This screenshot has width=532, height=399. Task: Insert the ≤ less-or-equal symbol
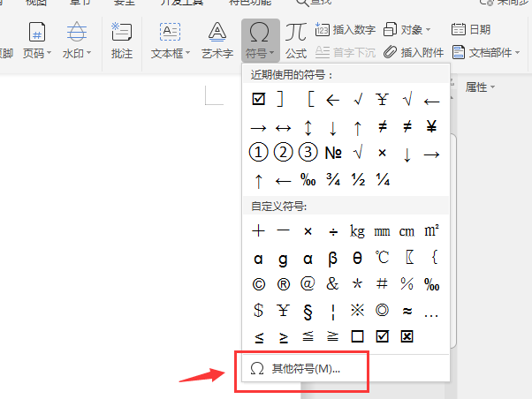coord(259,337)
